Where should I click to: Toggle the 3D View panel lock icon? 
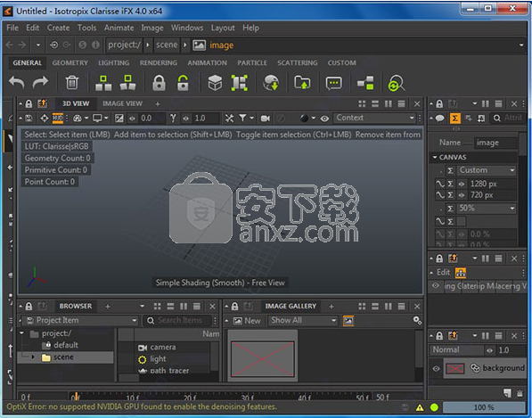[x=29, y=103]
